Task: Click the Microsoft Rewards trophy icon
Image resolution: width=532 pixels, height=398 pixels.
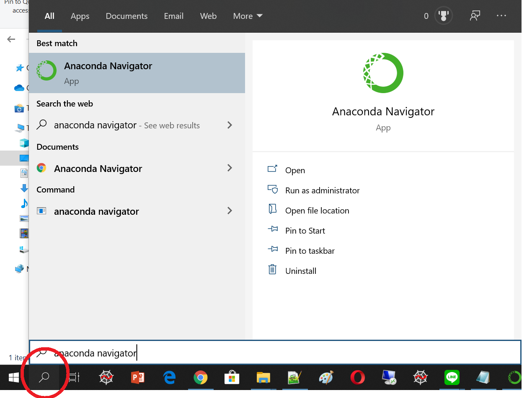Action: [443, 16]
